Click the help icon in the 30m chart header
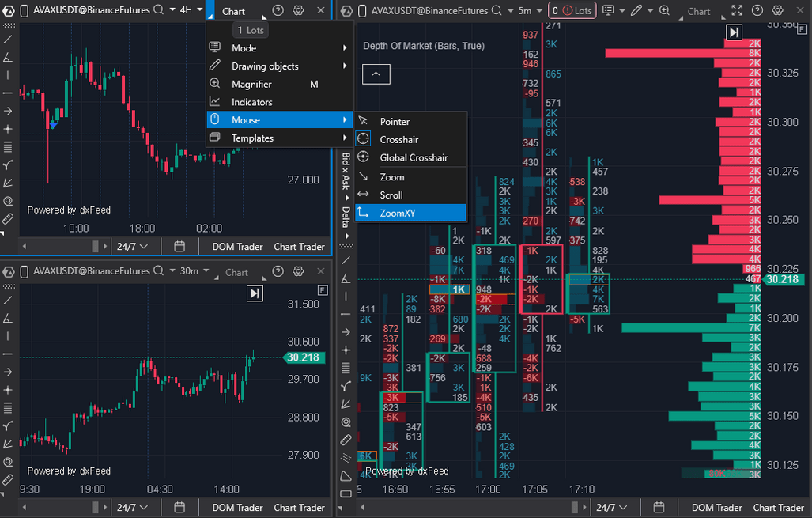The image size is (812, 518). tap(278, 271)
